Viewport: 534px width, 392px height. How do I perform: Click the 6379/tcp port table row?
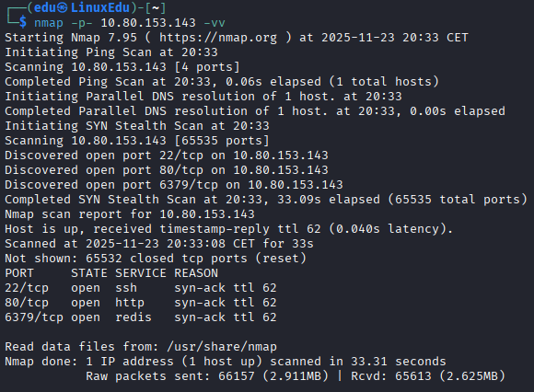141,317
